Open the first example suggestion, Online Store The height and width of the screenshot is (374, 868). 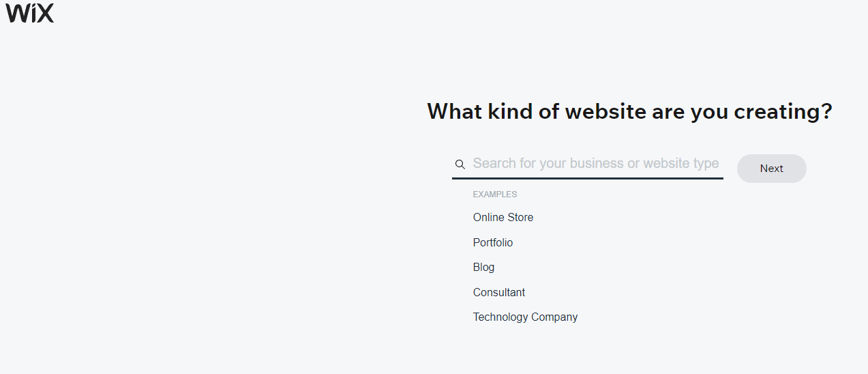503,218
